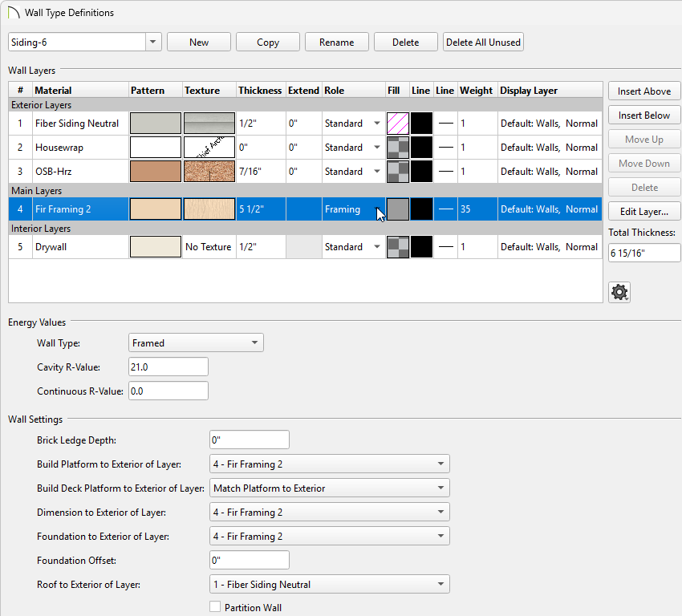Click line color for Housewrap row
The width and height of the screenshot is (682, 616).
tap(421, 148)
